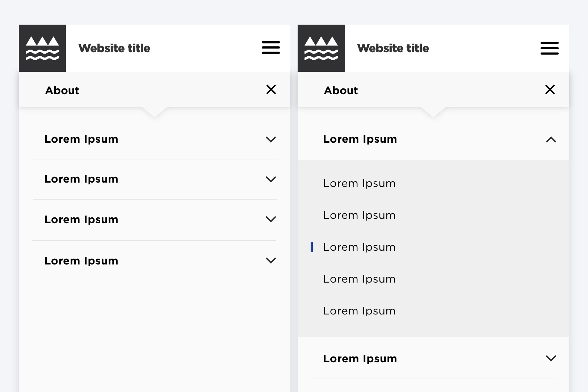
Task: Open the hamburger menu on the left screen
Action: [271, 47]
